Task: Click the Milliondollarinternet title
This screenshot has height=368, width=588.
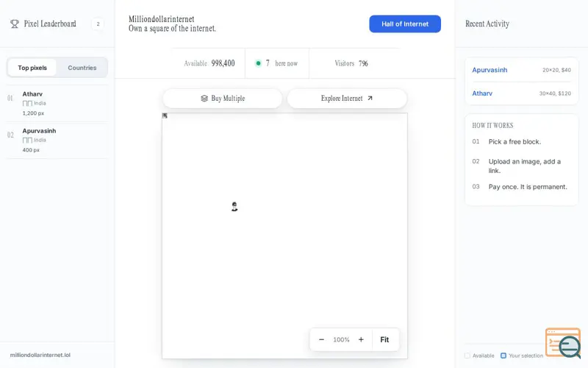Action: pos(161,19)
